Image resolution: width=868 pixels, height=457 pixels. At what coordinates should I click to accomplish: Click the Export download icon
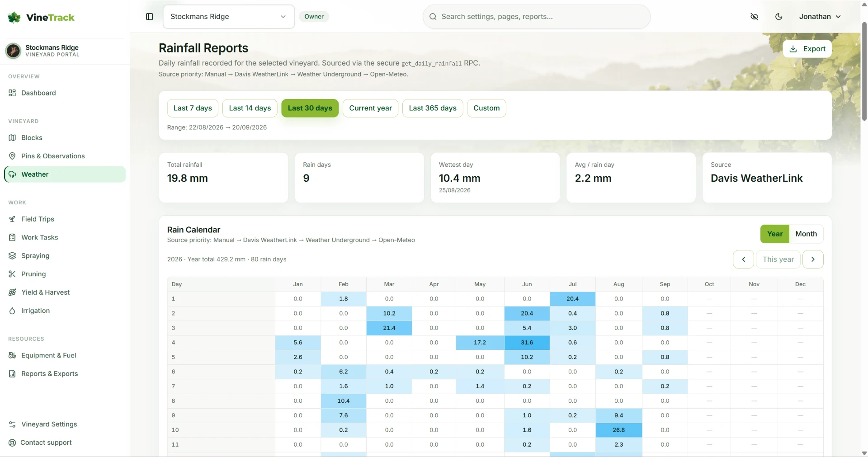coord(793,49)
